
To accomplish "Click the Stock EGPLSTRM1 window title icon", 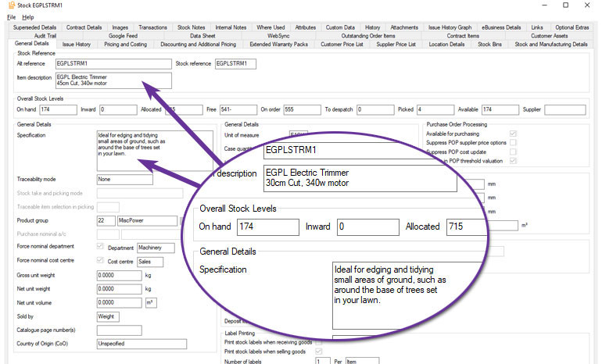I will point(12,5).
